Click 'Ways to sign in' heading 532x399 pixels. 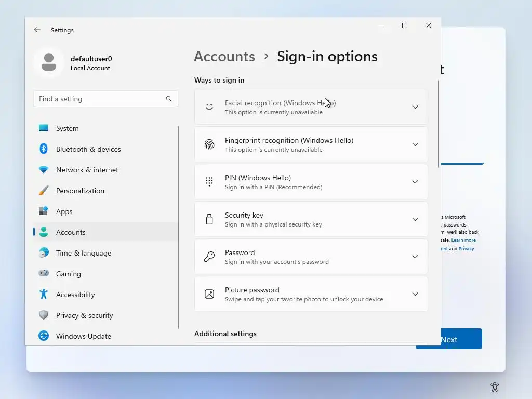coord(219,80)
